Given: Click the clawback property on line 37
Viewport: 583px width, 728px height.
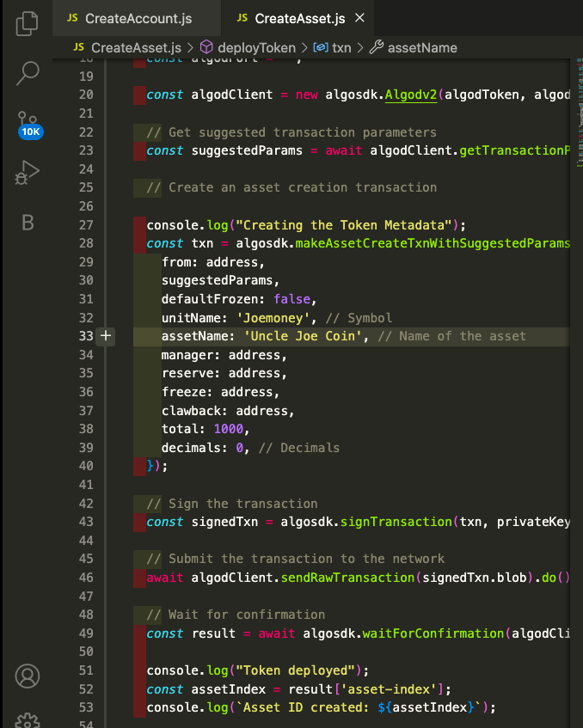Looking at the screenshot, I should [x=191, y=411].
